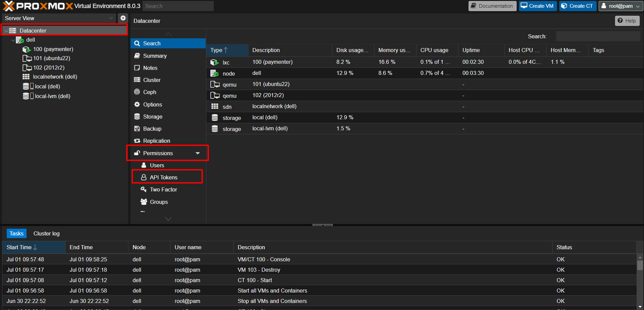
Task: Sort by Description column header in resource table
Action: 290,50
